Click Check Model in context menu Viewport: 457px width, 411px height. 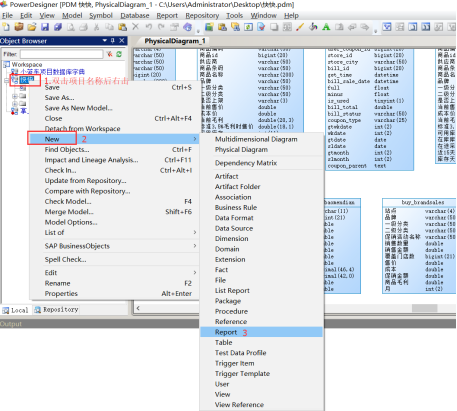114,201
